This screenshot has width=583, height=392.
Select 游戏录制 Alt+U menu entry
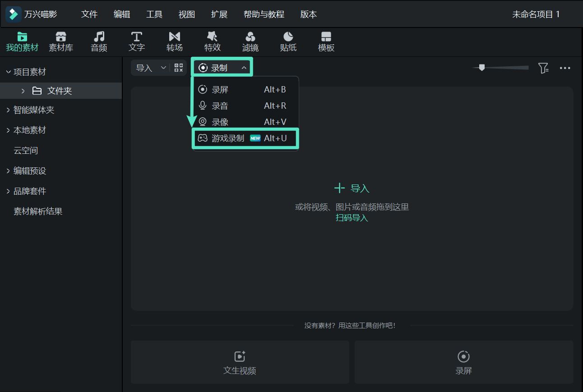[x=245, y=138]
